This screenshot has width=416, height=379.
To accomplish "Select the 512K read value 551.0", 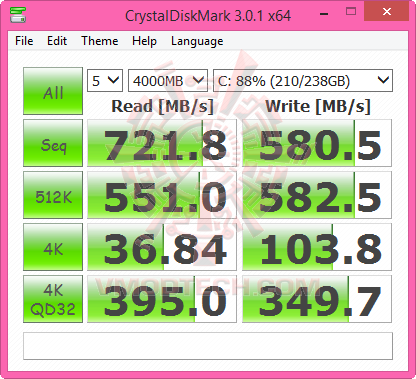I will (x=162, y=195).
